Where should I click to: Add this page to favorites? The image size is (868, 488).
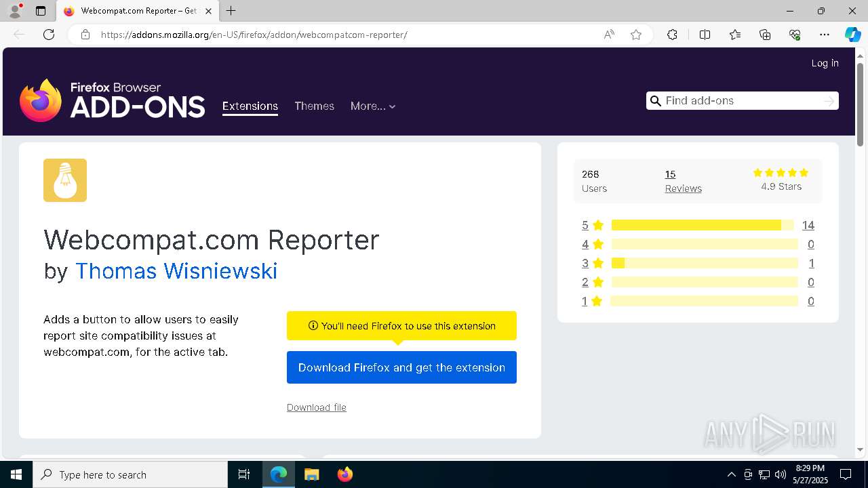tap(636, 35)
